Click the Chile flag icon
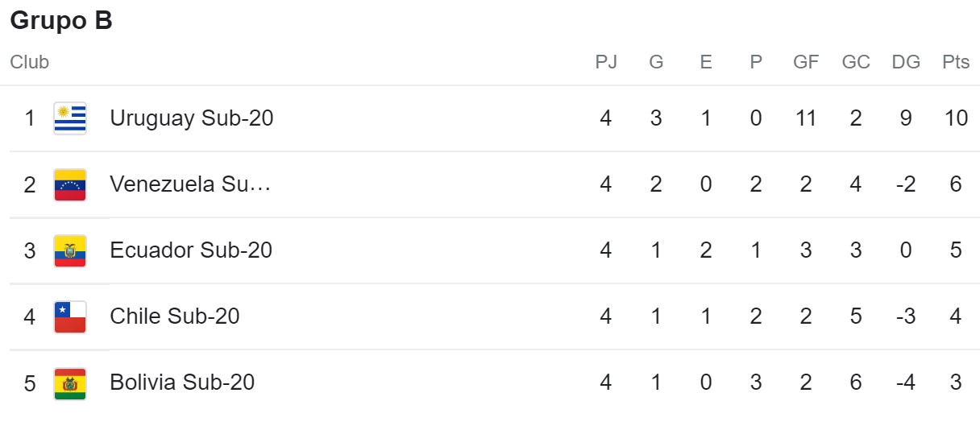Viewport: 980px width, 426px height. (70, 316)
